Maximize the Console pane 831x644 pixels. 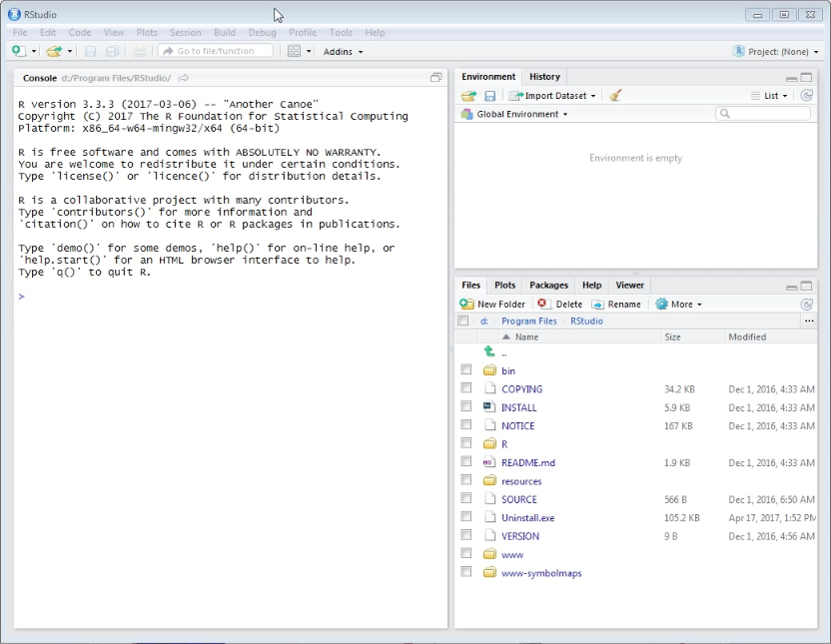tap(435, 78)
